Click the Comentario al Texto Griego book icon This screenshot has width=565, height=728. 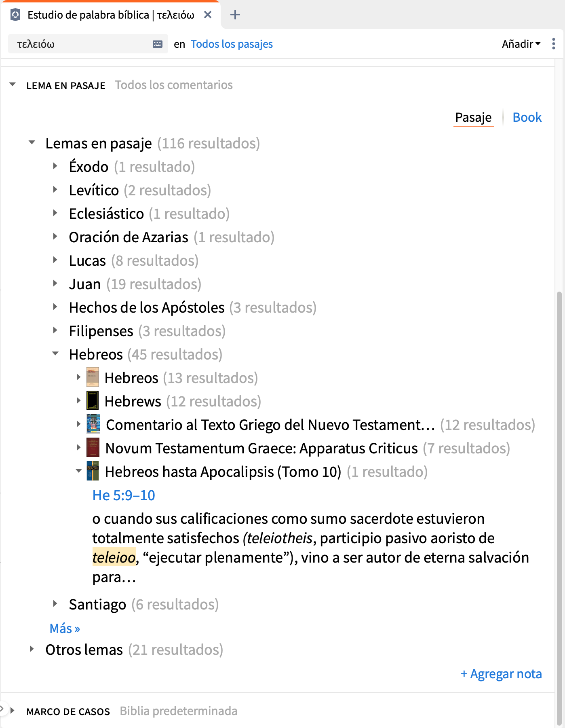[x=93, y=424]
